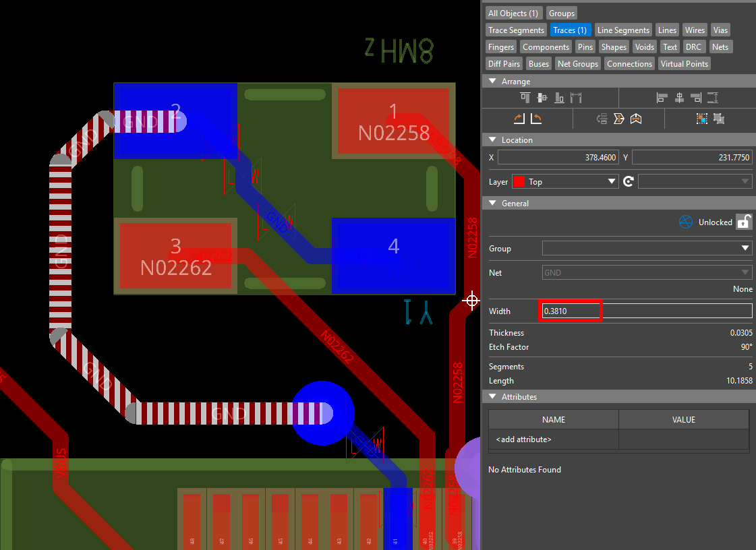Open the Layer dropdown showing Top
756x550 pixels.
(564, 181)
